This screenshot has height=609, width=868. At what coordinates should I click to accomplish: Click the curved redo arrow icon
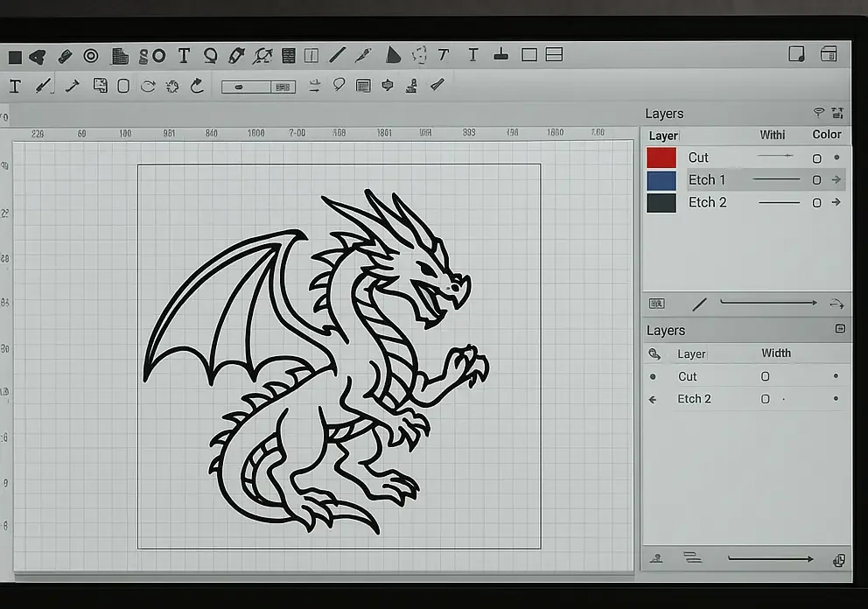pos(197,86)
